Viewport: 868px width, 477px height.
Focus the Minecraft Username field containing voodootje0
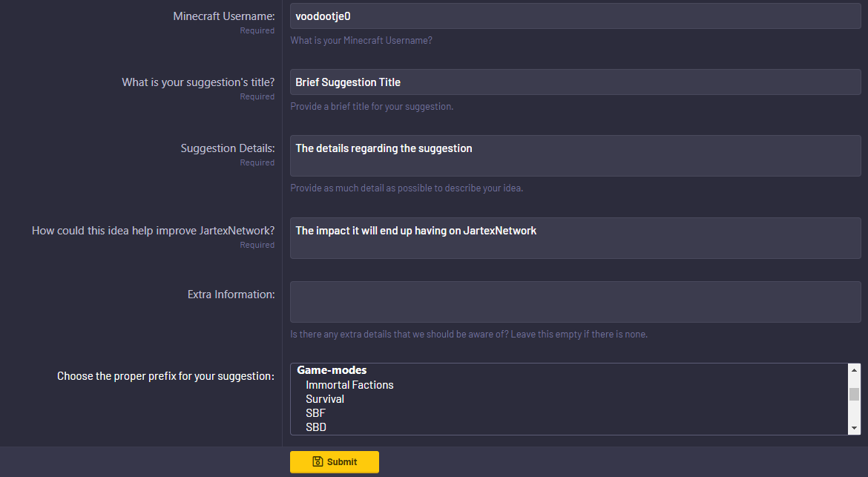[575, 16]
